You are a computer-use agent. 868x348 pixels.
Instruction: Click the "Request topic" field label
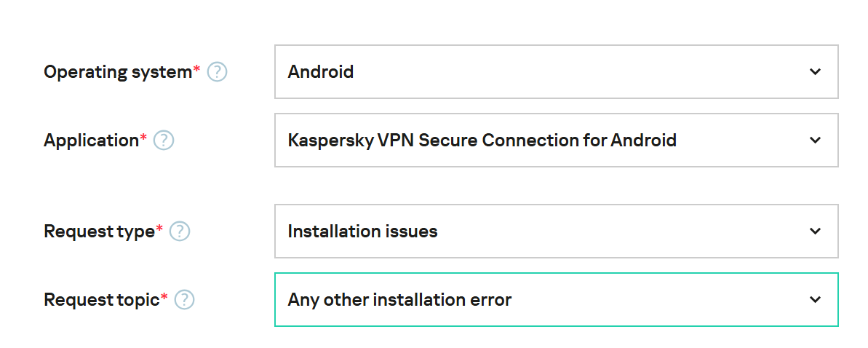click(101, 299)
